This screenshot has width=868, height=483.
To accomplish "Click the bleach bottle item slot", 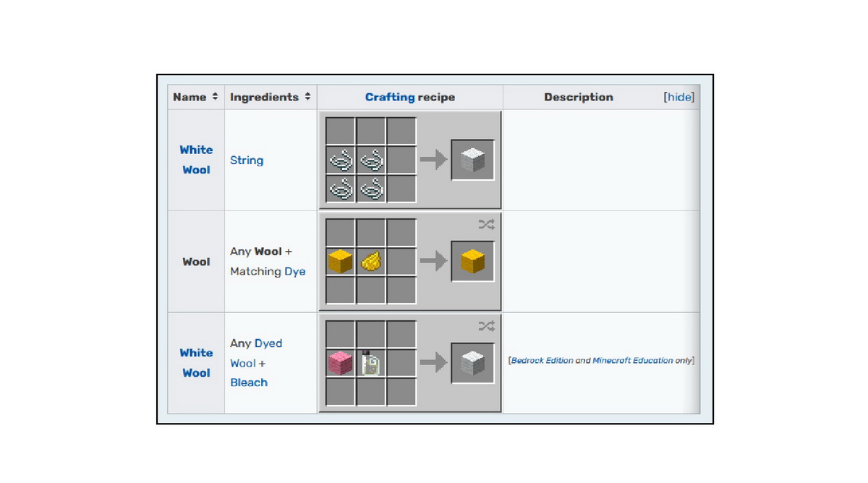I will pyautogui.click(x=371, y=363).
